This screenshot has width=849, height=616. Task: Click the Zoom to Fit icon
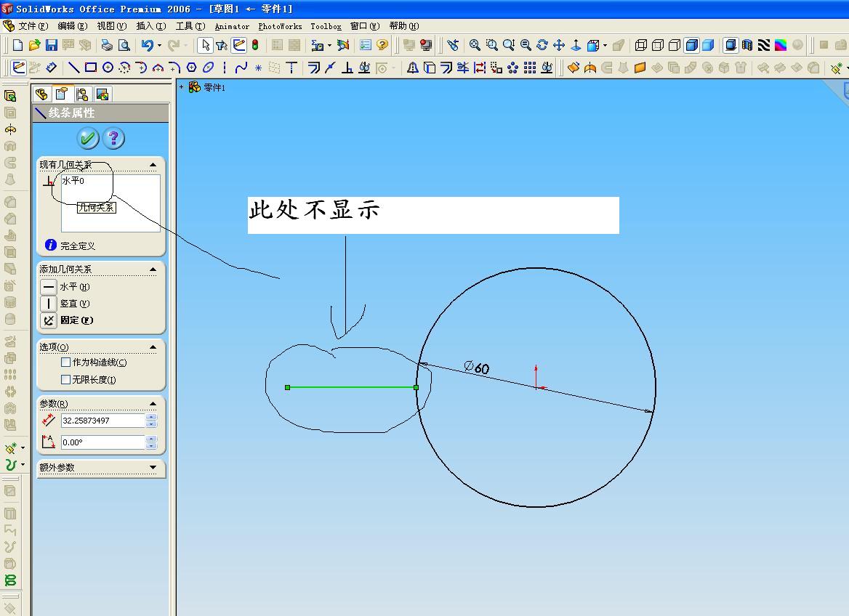pos(475,46)
